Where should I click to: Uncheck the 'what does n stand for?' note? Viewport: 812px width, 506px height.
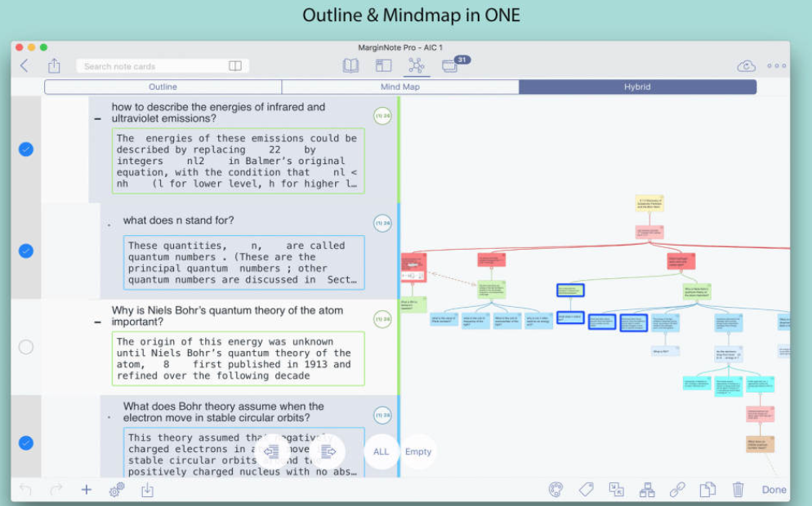click(x=26, y=251)
